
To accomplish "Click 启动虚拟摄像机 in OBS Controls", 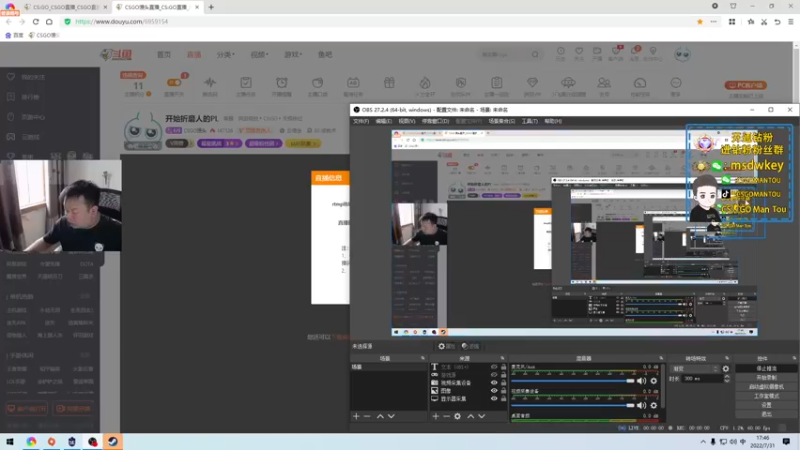I will pos(766,387).
